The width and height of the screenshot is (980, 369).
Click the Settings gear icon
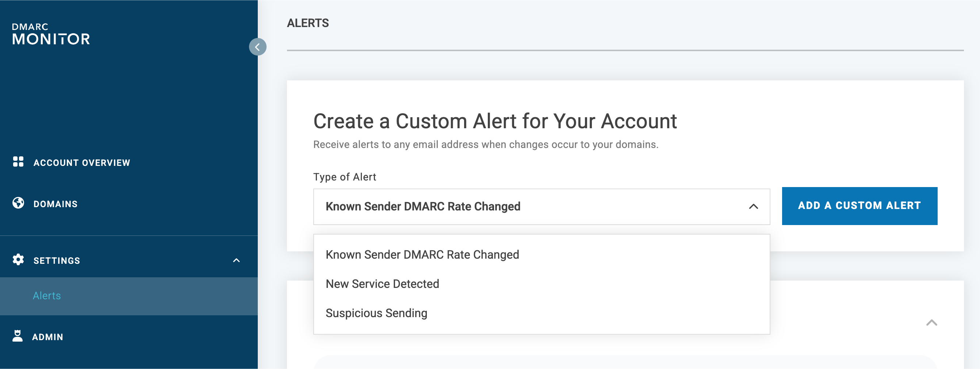18,260
